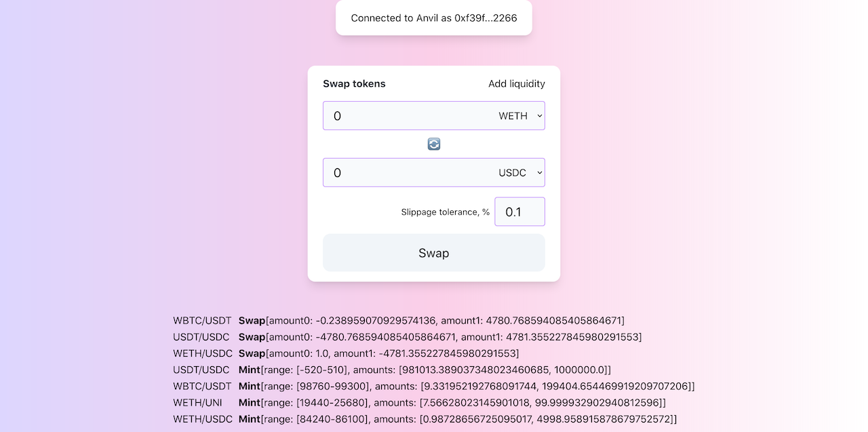Click the USDT/USDC Swap event row
This screenshot has height=432, width=868.
pos(408,337)
